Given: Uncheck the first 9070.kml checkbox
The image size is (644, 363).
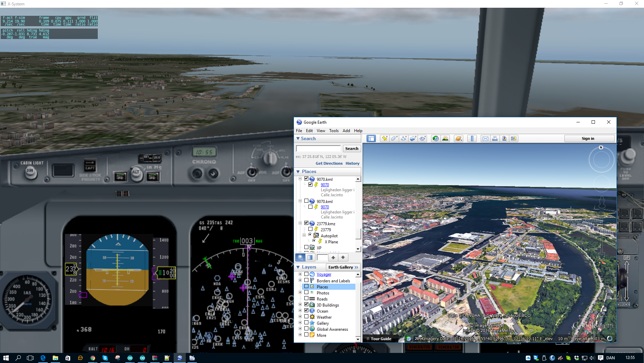Looking at the screenshot, I should click(x=306, y=179).
